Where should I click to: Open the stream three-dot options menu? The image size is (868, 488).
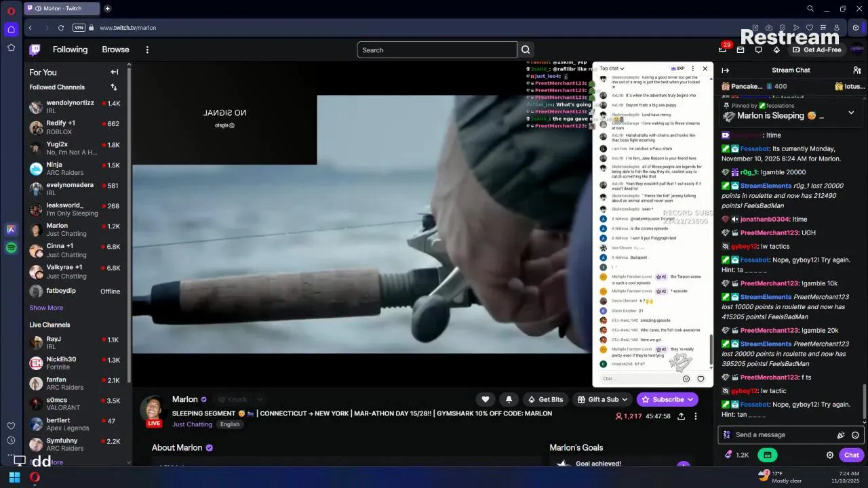(x=695, y=416)
